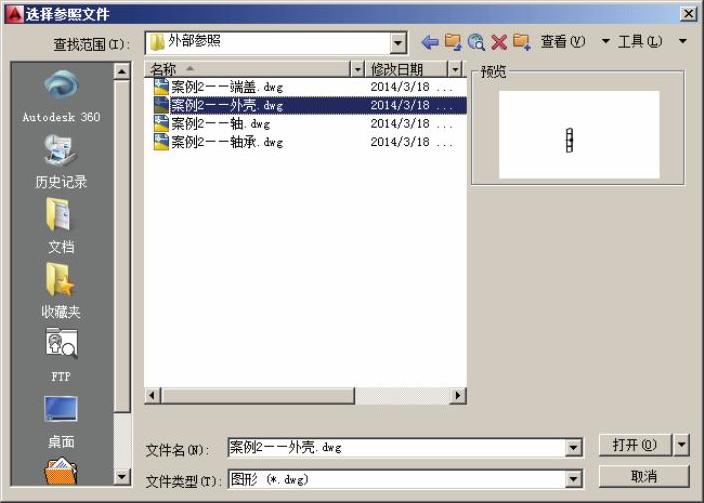Expand the 查找范围 folder dropdown
The width and height of the screenshot is (704, 503).
[x=399, y=43]
